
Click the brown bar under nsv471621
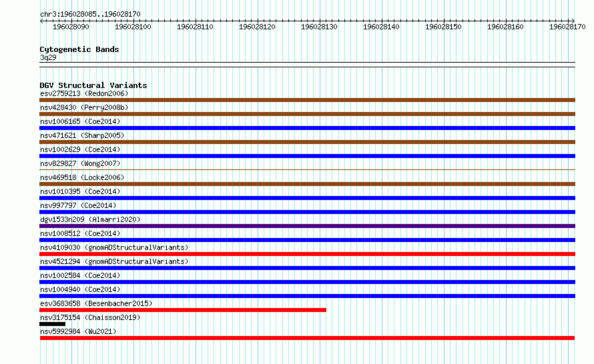pos(307,142)
